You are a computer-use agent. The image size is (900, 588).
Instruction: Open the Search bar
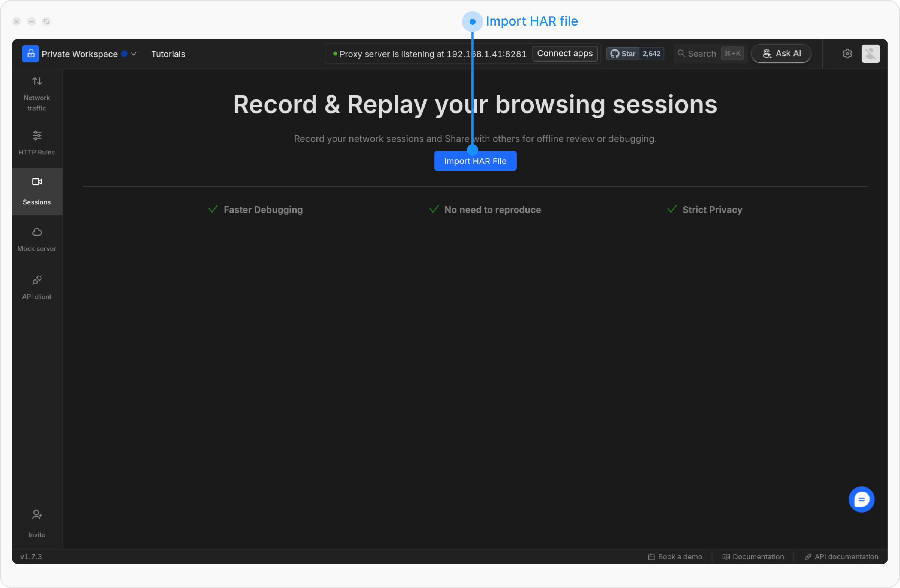click(709, 53)
